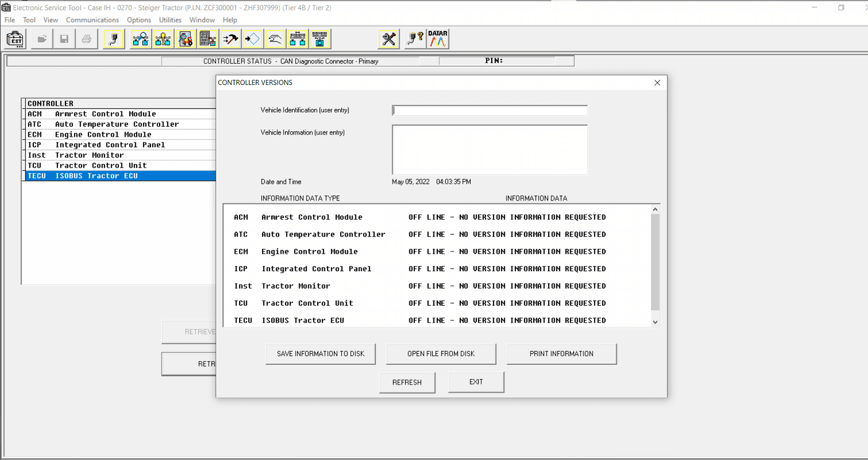The image size is (868, 460).
Task: Open tool settings via the wrench and screwdriver icon
Action: (388, 39)
